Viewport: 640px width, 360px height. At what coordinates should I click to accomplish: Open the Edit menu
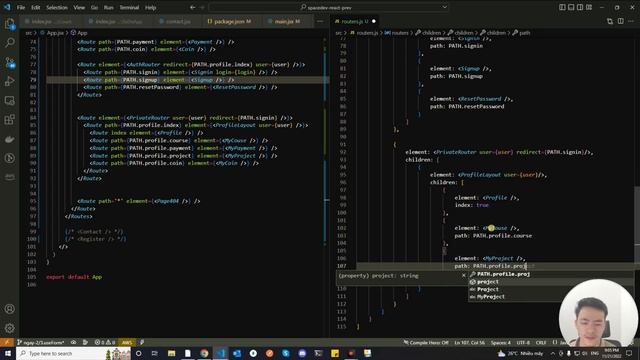tap(36, 7)
